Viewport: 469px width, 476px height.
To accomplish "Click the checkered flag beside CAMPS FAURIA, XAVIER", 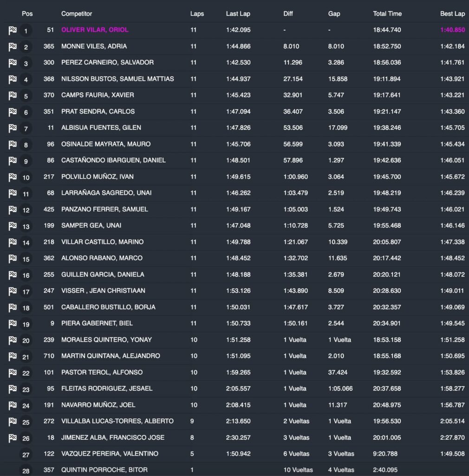I will click(13, 96).
